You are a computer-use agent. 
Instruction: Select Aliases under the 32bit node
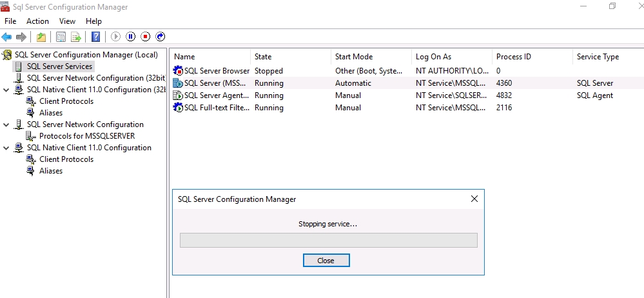pyautogui.click(x=51, y=113)
